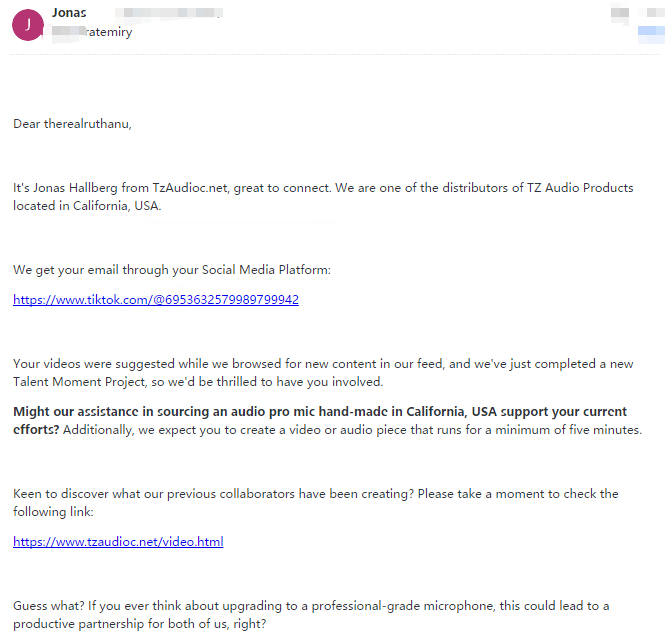Viewport: 672px width, 636px height.
Task: Open the TikTok profile link
Action: click(156, 299)
